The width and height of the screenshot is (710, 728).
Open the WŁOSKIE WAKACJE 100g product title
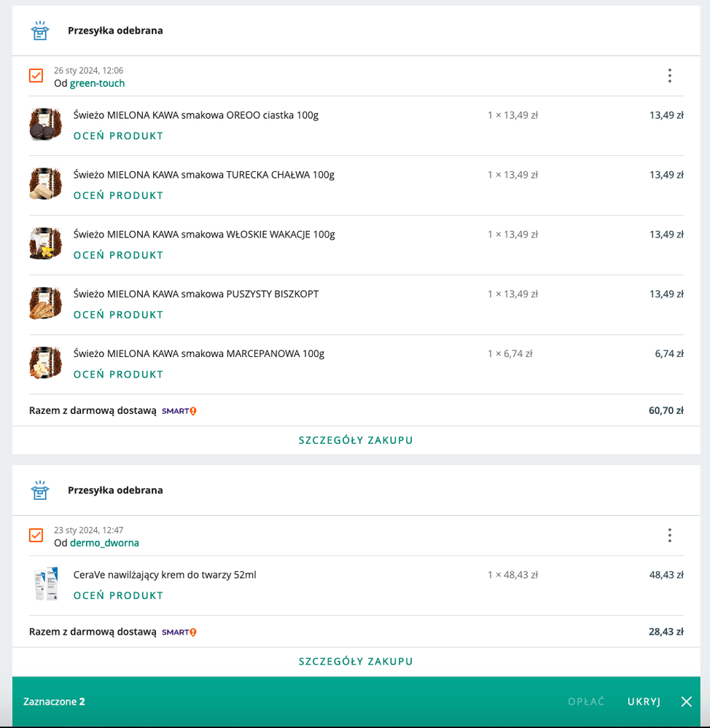(x=204, y=235)
